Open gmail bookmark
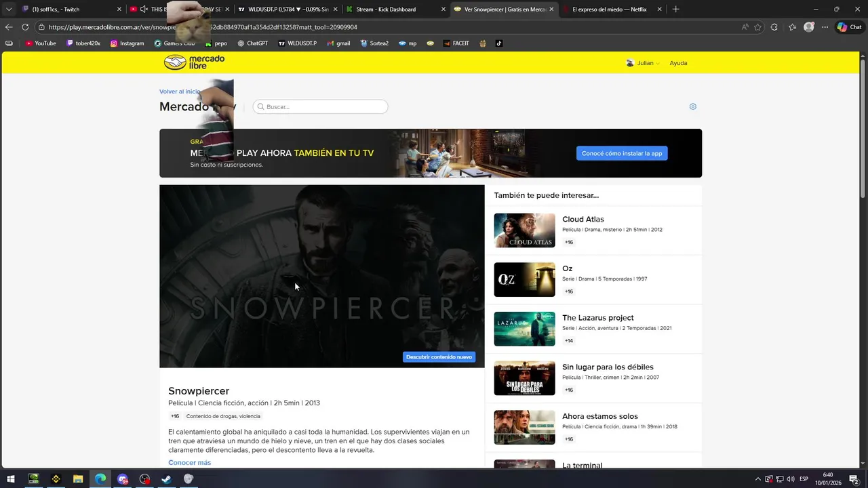The image size is (868, 488). tap(338, 43)
